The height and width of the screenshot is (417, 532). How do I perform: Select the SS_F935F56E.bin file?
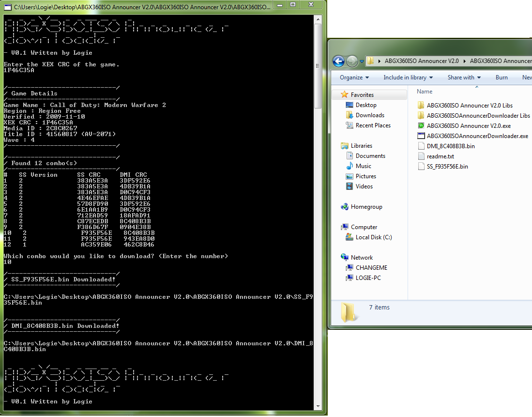(447, 167)
